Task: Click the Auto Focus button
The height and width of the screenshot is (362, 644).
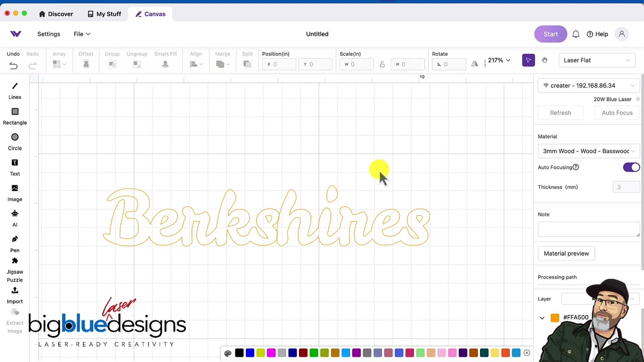Action: click(617, 113)
